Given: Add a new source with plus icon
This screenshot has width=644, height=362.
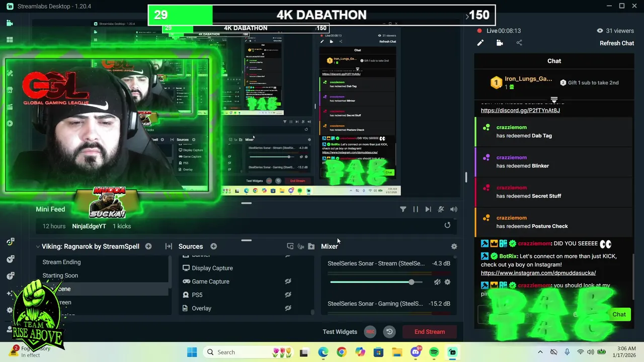Looking at the screenshot, I should (214, 246).
